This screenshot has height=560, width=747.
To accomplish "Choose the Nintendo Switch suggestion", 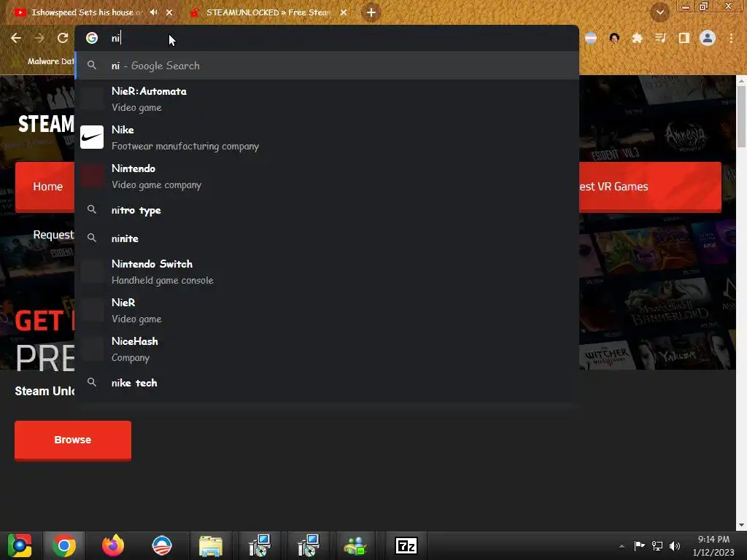I will [x=327, y=272].
